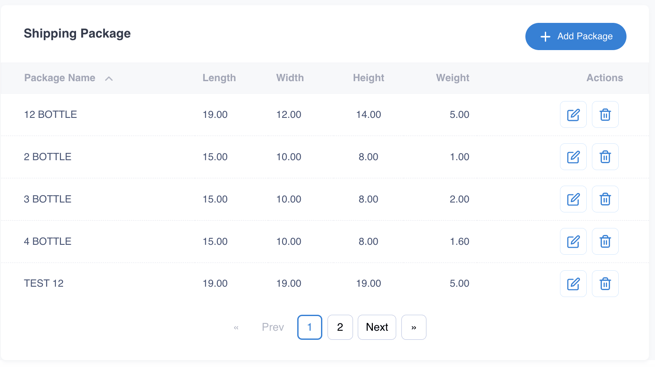Viewport: 655px width, 367px height.
Task: Delete the 3 BOTTLE package
Action: [605, 199]
